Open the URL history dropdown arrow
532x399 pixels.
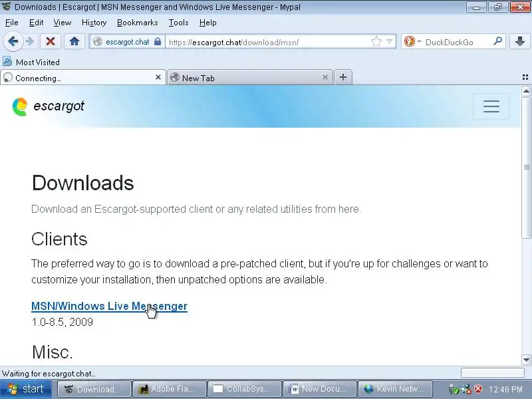pyautogui.click(x=390, y=42)
